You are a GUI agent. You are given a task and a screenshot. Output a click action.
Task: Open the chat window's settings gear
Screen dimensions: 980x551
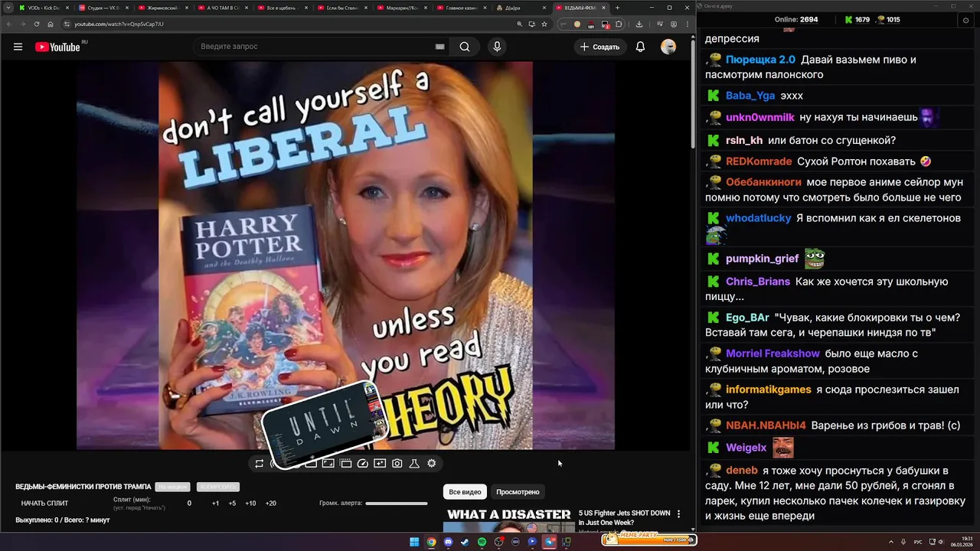coord(965,20)
